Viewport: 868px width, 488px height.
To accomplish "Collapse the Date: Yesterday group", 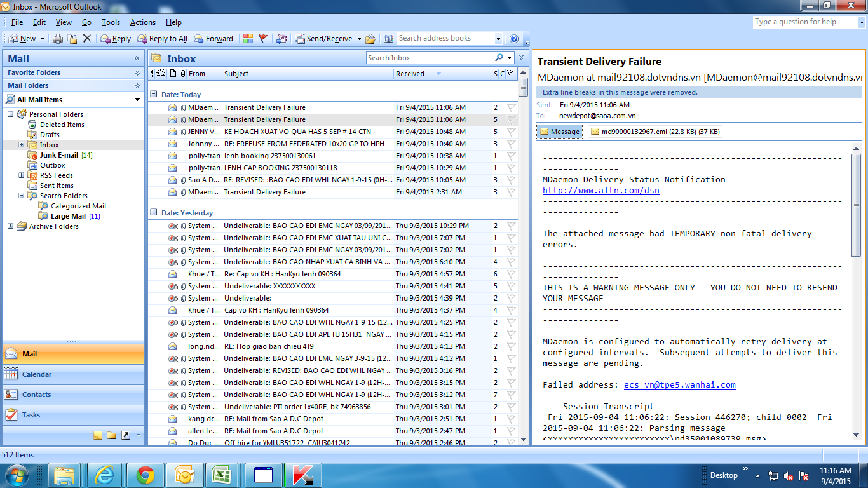I will point(153,212).
